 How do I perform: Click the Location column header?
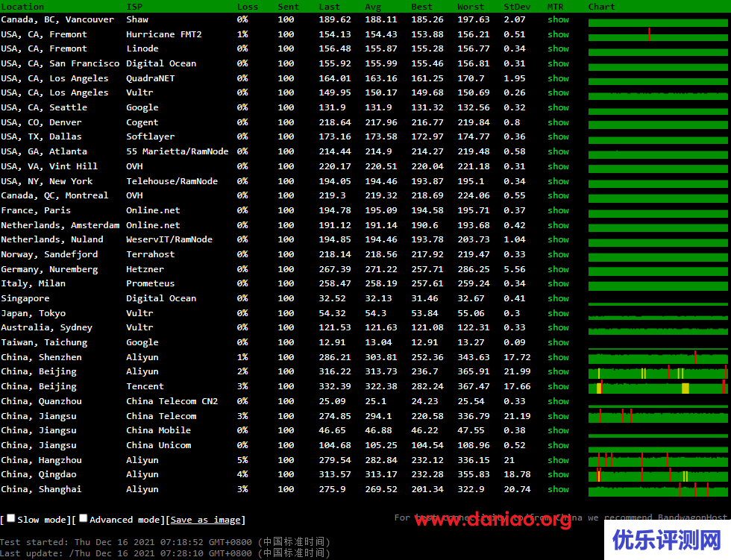(x=22, y=7)
